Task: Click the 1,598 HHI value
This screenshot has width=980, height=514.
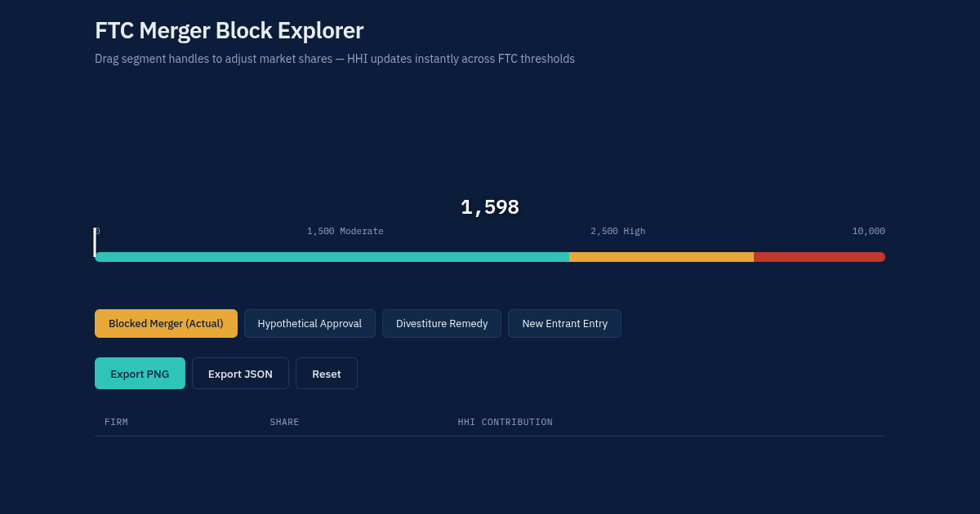Action: pos(490,207)
